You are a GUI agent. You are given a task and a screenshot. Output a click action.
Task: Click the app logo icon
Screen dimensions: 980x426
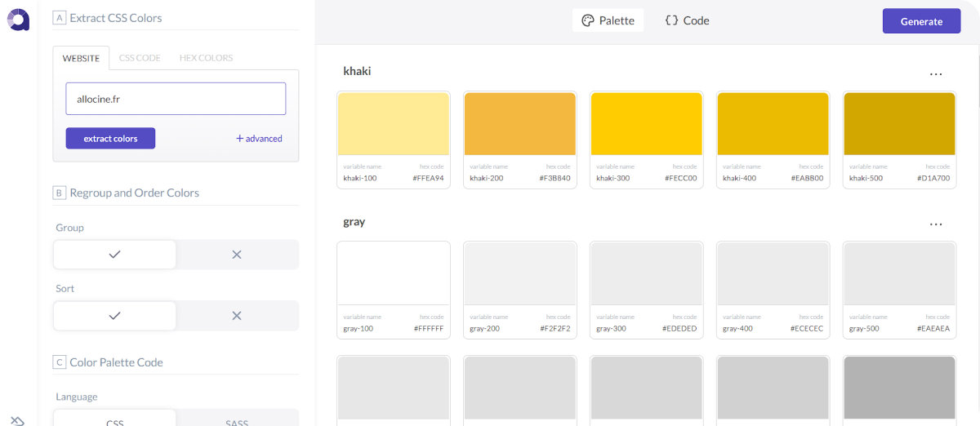(x=18, y=20)
